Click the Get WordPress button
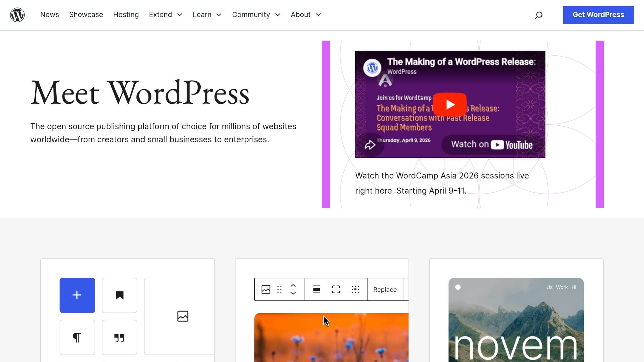644x362 pixels. tap(598, 15)
